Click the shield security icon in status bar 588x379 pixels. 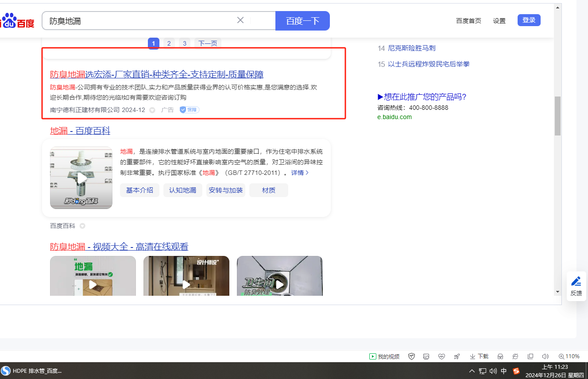[411, 356]
